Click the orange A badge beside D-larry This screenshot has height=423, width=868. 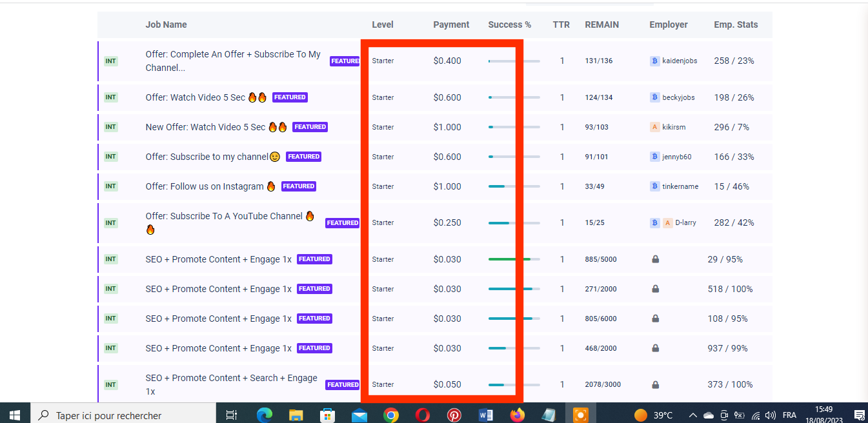(x=667, y=222)
